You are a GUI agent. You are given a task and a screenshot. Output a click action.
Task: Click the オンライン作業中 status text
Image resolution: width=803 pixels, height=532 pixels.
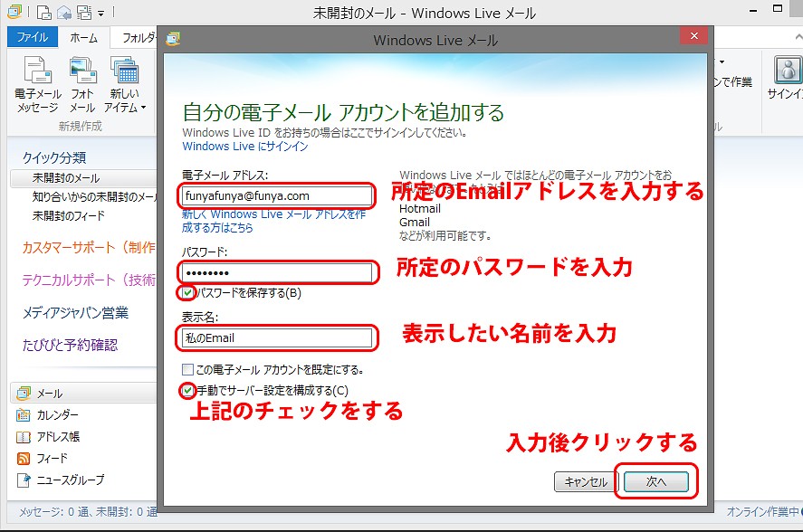763,511
